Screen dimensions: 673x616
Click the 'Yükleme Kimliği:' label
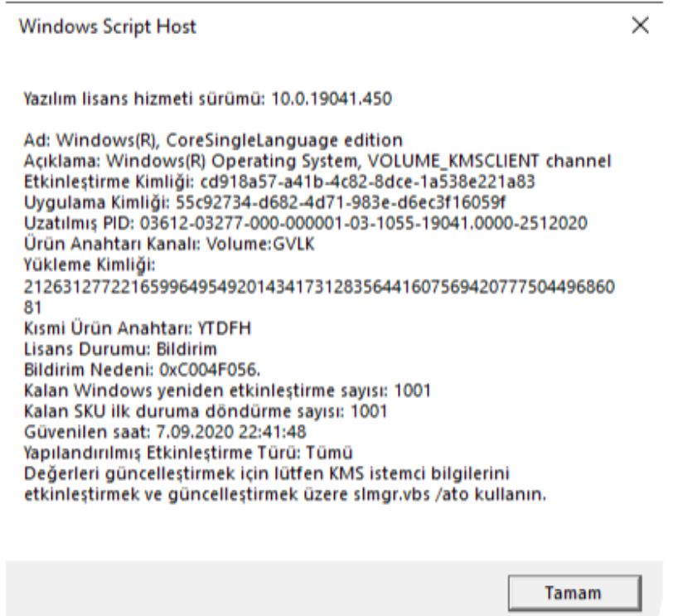[90, 264]
